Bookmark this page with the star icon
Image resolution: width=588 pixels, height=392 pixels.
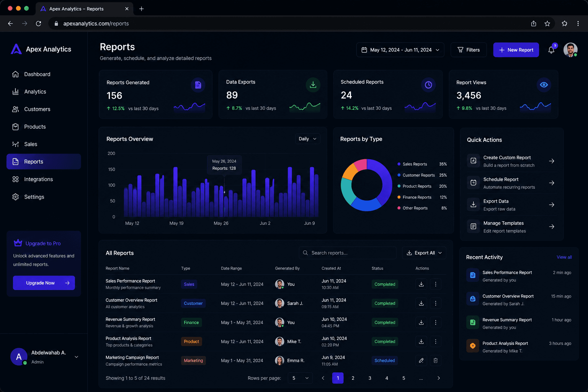(547, 24)
